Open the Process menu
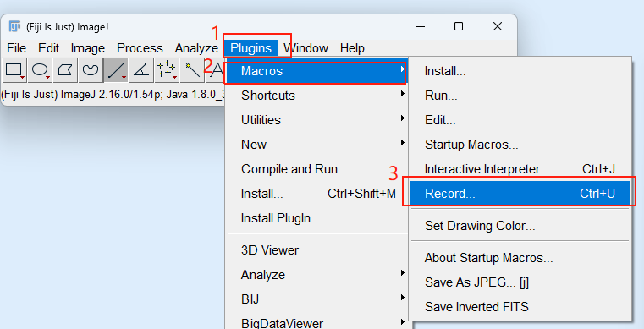This screenshot has width=644, height=329. [140, 48]
